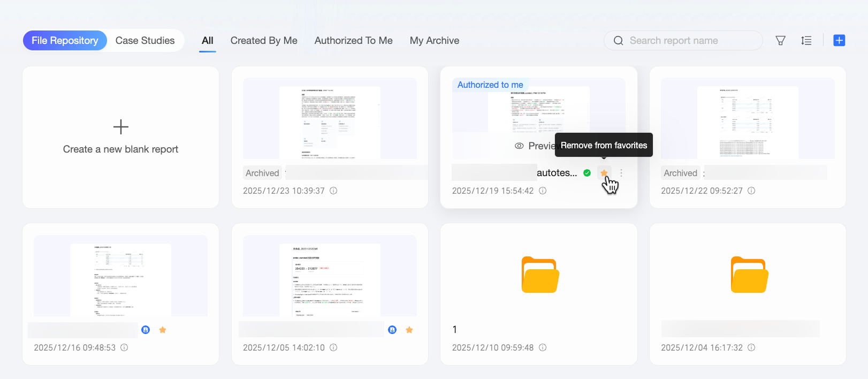Click the folder name 1 text
This screenshot has width=868, height=379.
[455, 330]
